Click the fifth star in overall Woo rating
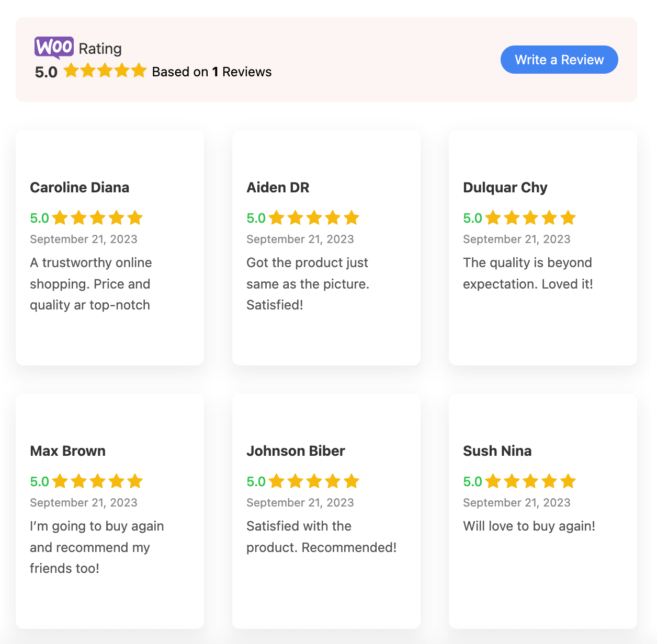Screen dimensions: 657x644 [x=139, y=71]
